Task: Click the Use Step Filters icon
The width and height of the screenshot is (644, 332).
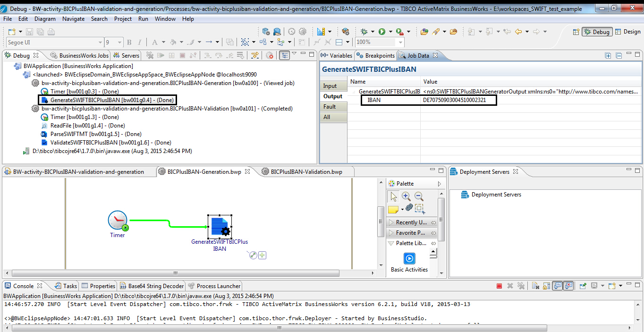Action: [x=255, y=55]
